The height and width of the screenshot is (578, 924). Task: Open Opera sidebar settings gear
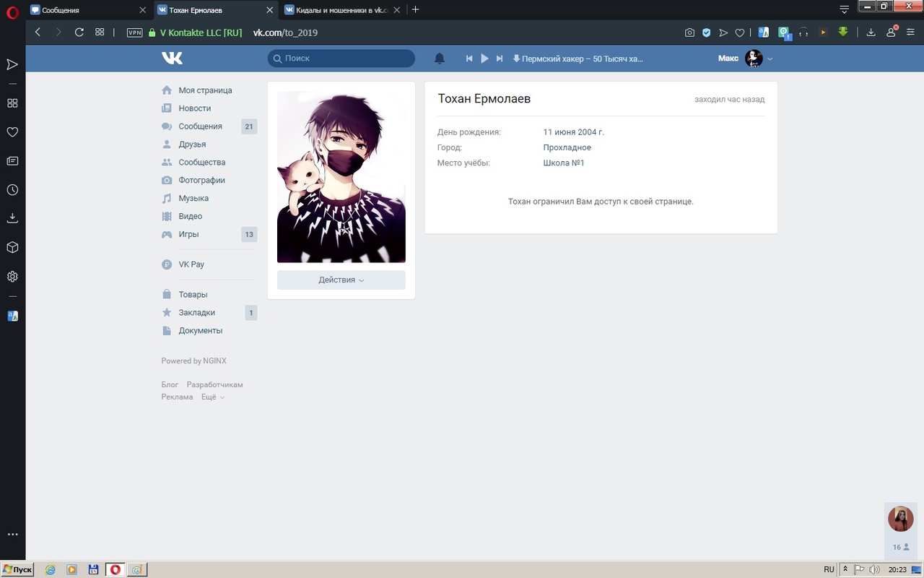tap(12, 277)
